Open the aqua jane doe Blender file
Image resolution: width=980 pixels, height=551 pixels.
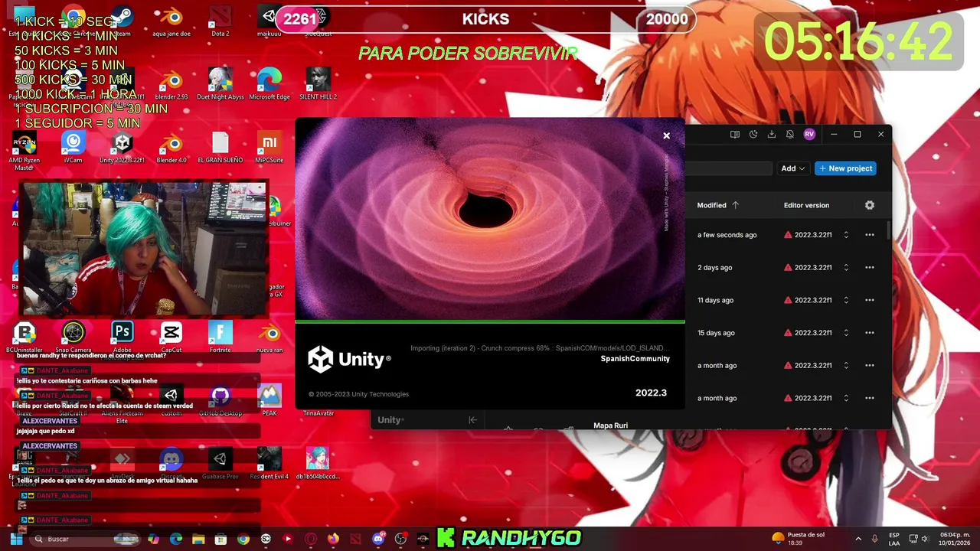pyautogui.click(x=171, y=21)
